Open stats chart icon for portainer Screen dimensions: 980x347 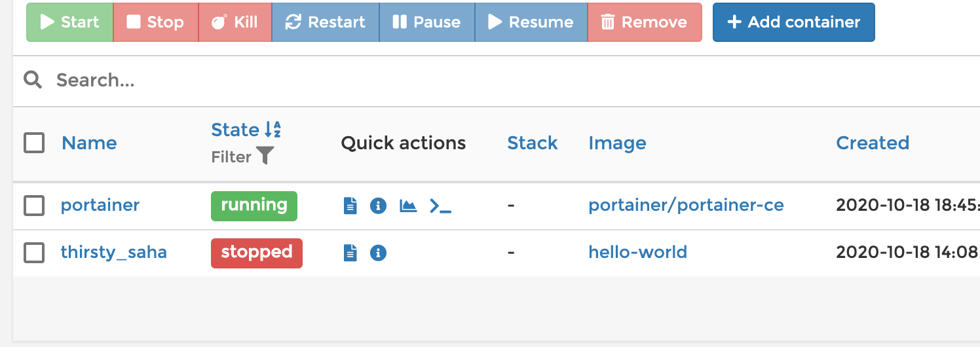point(408,206)
